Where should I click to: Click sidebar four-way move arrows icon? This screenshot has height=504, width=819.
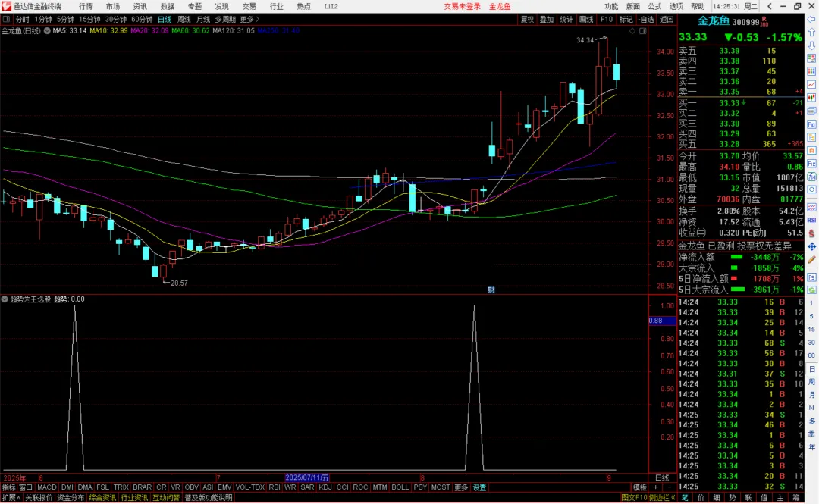click(811, 246)
